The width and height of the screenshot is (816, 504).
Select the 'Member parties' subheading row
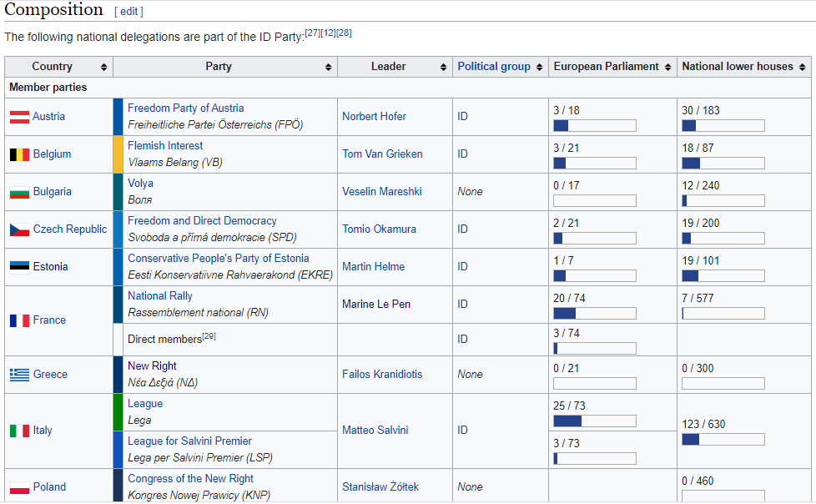[x=407, y=88]
